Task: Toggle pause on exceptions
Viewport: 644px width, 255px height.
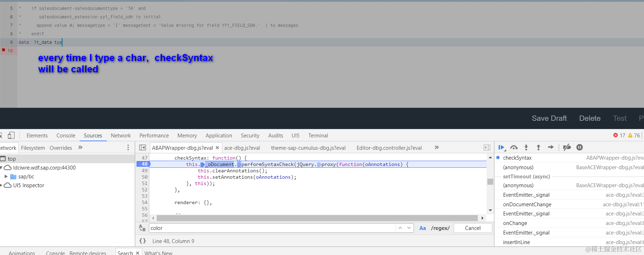Action: [x=579, y=147]
